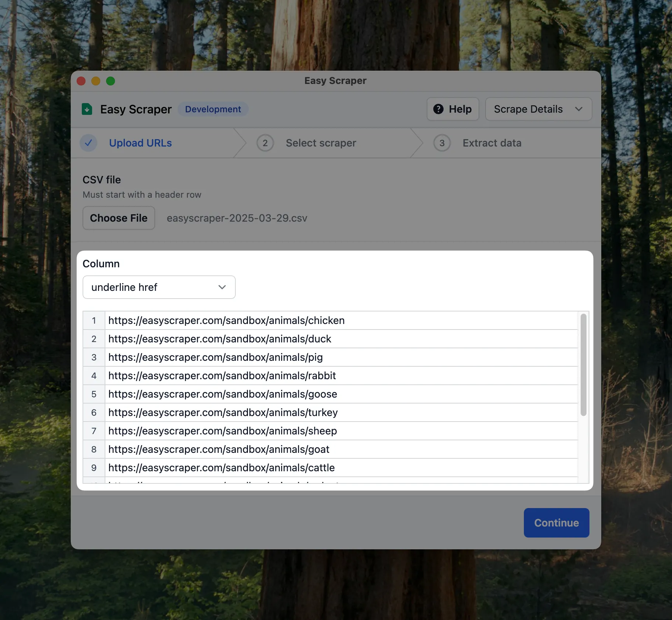The height and width of the screenshot is (620, 672).
Task: Switch to the Upload URLs step
Action: point(140,143)
